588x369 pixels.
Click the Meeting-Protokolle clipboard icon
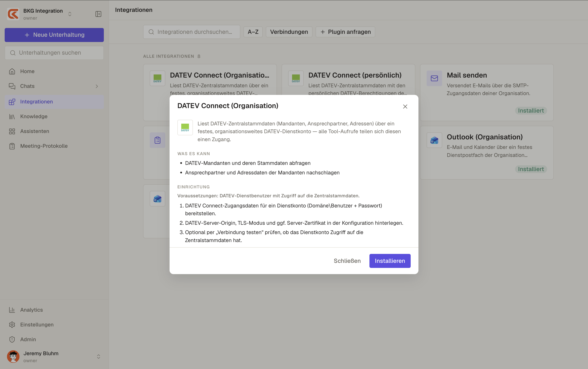point(12,146)
